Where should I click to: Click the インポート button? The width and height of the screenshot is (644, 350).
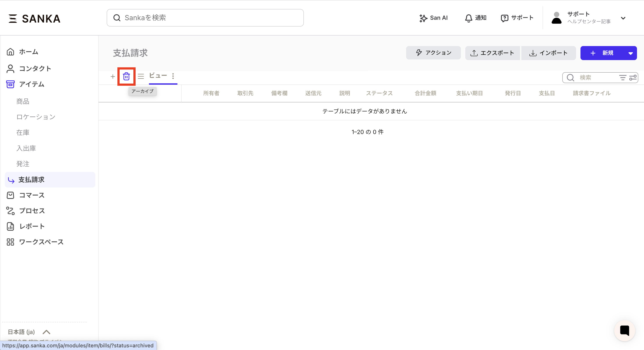coord(548,53)
